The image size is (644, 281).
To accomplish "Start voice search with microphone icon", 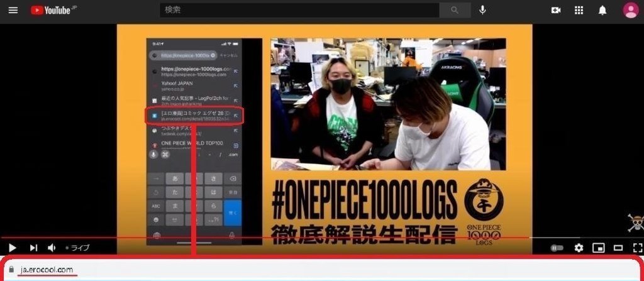I will pyautogui.click(x=482, y=10).
